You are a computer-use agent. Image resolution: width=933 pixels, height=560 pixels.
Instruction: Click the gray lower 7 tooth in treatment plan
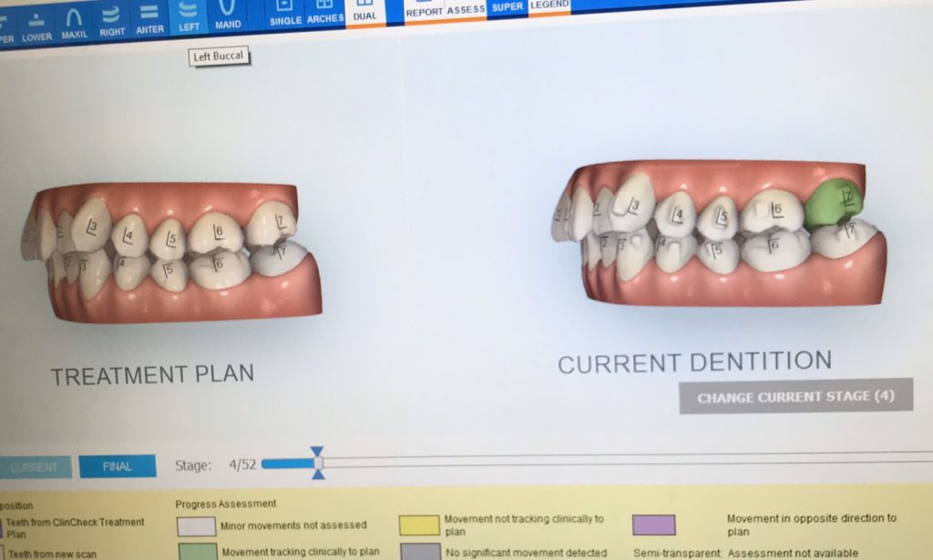[279, 258]
